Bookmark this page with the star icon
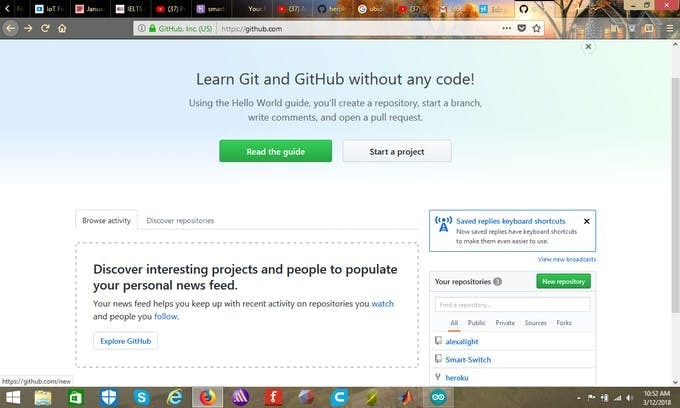 536,28
